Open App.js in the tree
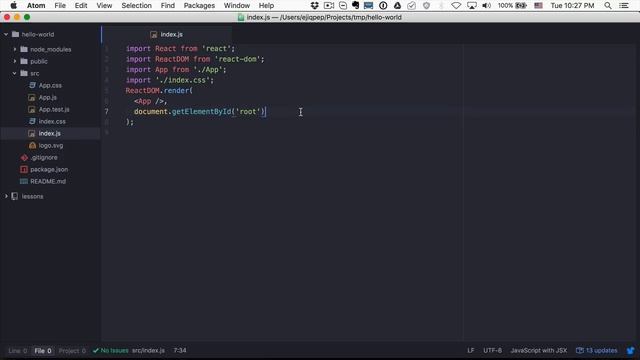The height and width of the screenshot is (360, 640). click(48, 97)
